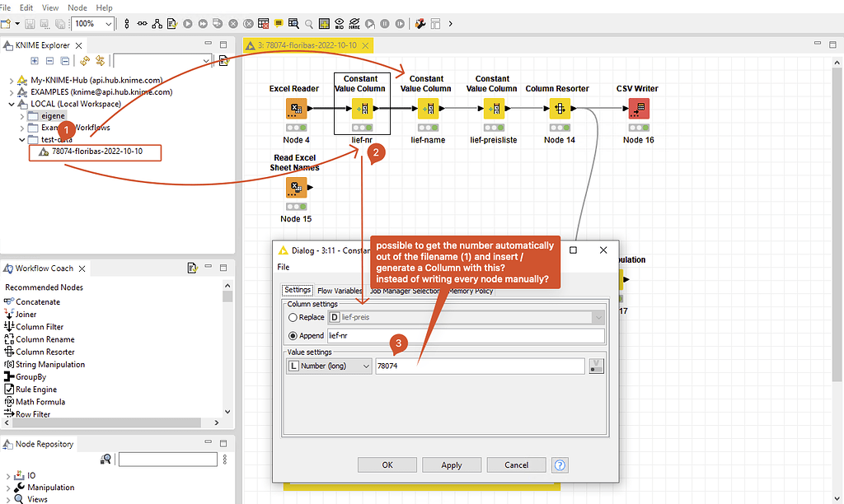Image resolution: width=844 pixels, height=504 pixels.
Task: Click the Apply button in the dialog
Action: 452,464
